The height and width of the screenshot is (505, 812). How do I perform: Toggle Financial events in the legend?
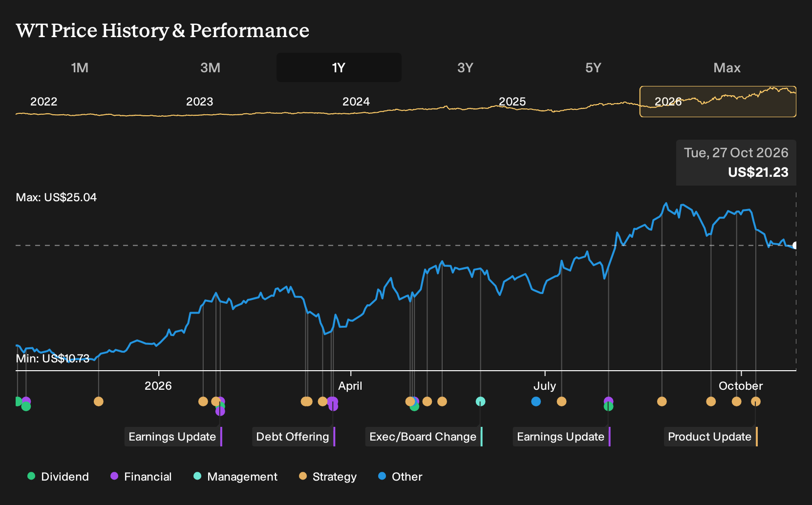pyautogui.click(x=141, y=477)
